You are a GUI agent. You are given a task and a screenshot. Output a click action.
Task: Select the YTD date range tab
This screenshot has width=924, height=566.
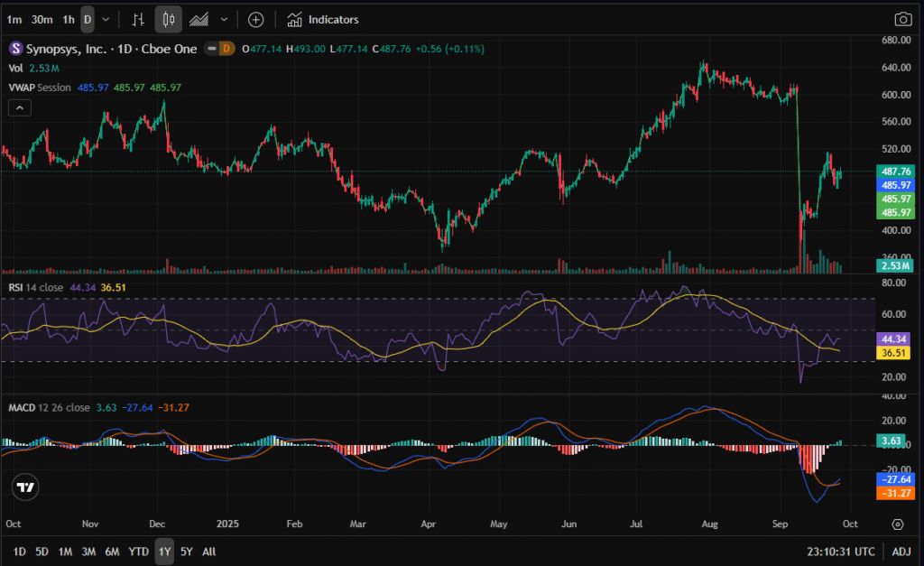(x=138, y=551)
